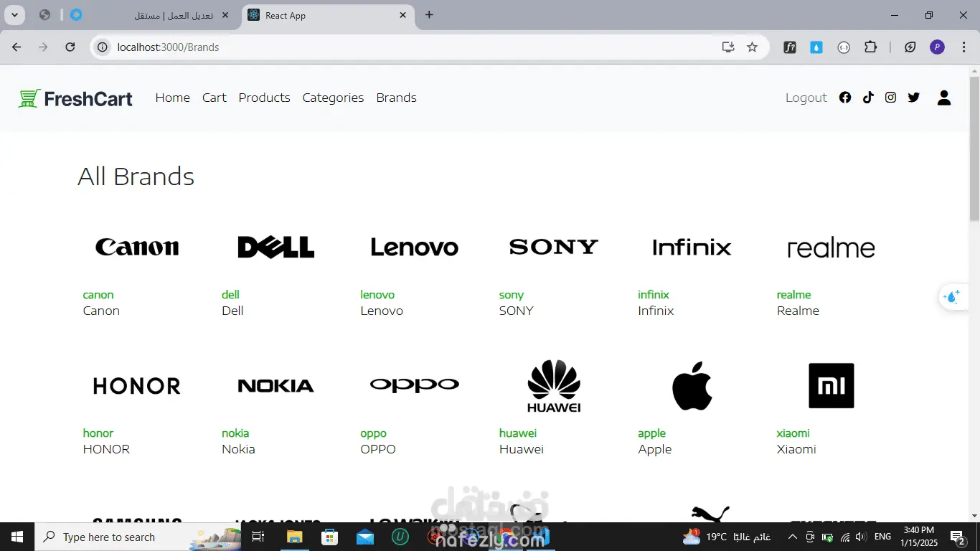Go to the Home nav link
The height and width of the screenshot is (551, 980).
pyautogui.click(x=173, y=98)
